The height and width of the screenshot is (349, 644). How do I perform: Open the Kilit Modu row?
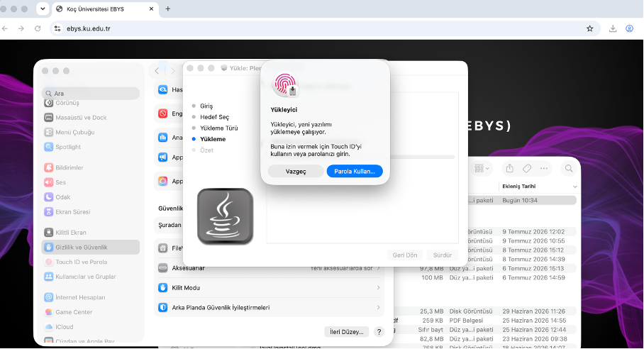click(269, 288)
